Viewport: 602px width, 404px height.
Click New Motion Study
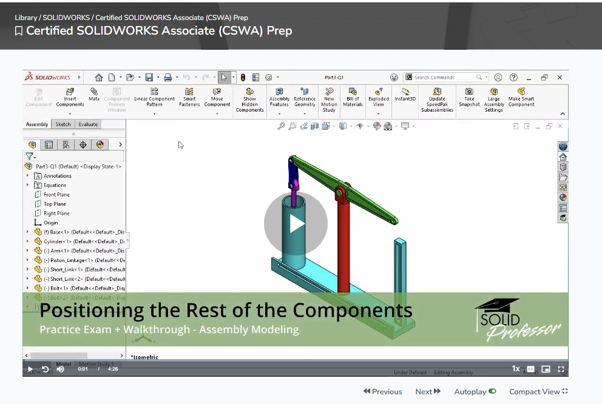pos(329,100)
